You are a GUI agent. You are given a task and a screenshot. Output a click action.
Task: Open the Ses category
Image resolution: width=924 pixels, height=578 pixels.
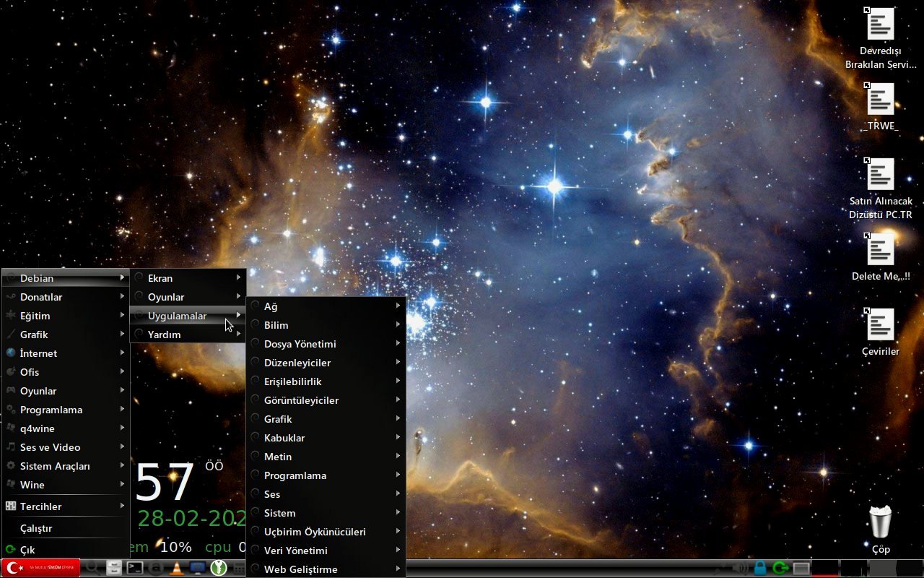pyautogui.click(x=326, y=494)
